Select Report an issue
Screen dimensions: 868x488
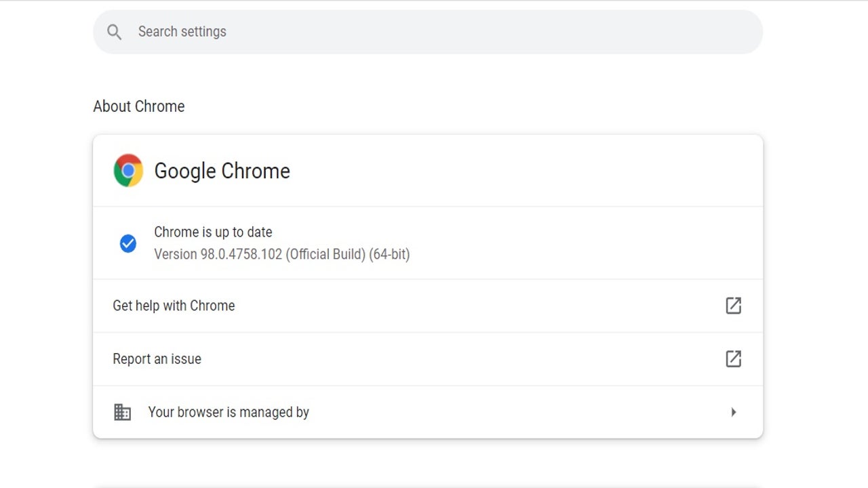point(157,359)
